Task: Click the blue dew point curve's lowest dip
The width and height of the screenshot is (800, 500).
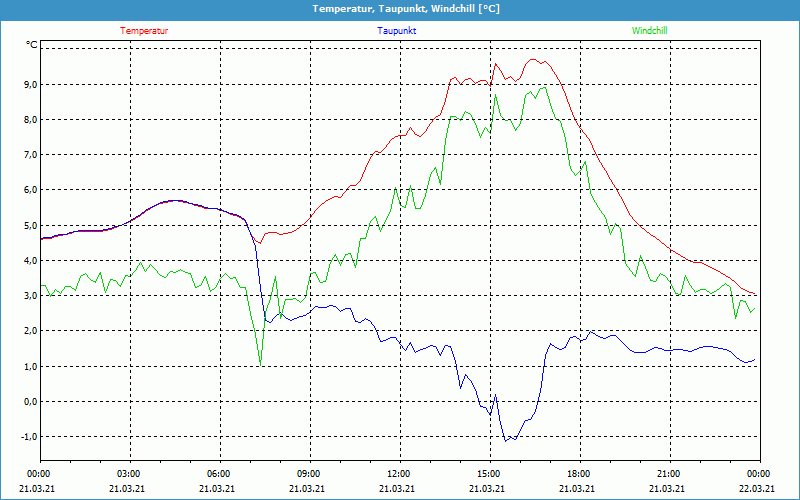Action: (x=507, y=440)
